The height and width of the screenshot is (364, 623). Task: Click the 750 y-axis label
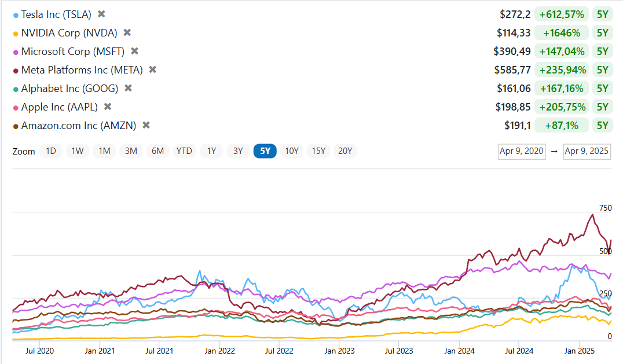[606, 208]
